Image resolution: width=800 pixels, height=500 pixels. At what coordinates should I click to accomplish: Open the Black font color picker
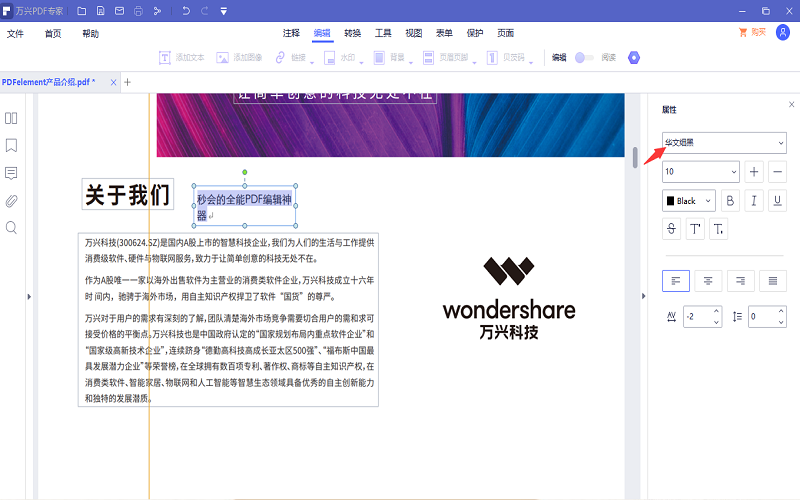click(688, 200)
